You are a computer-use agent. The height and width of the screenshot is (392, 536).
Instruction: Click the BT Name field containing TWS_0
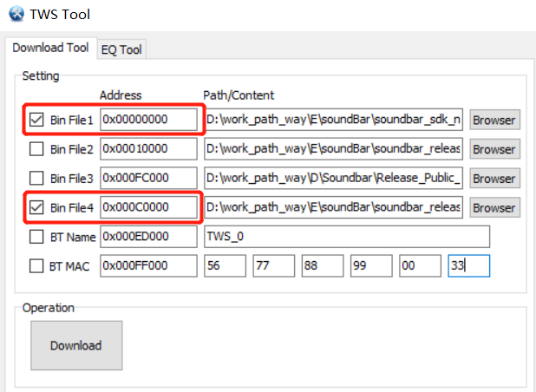pos(346,237)
